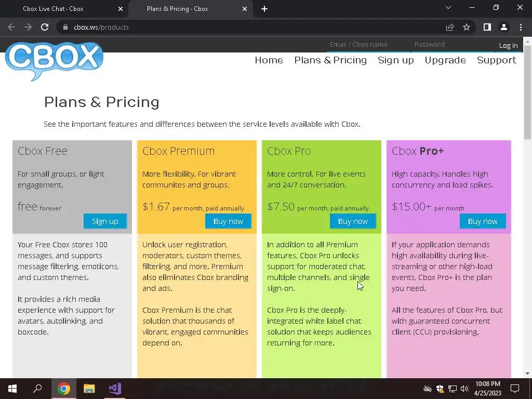
Task: Buy now the Cbox Premium plan
Action: [229, 221]
